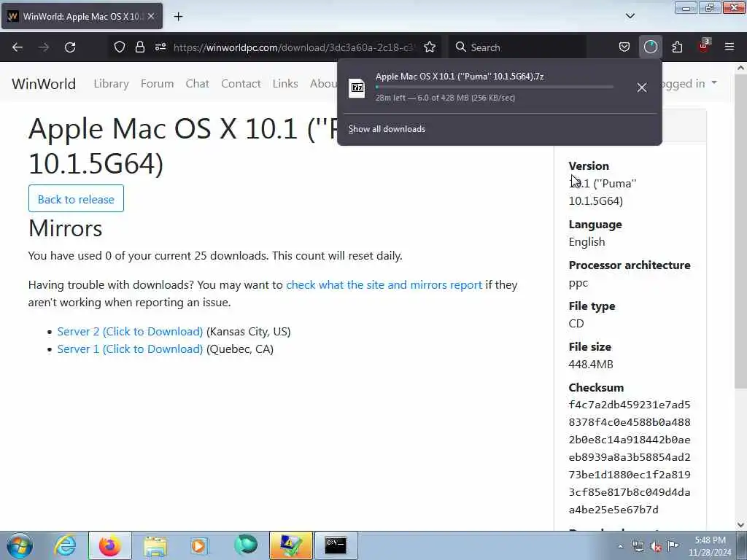Open the command prompt taskbar icon

(336, 545)
